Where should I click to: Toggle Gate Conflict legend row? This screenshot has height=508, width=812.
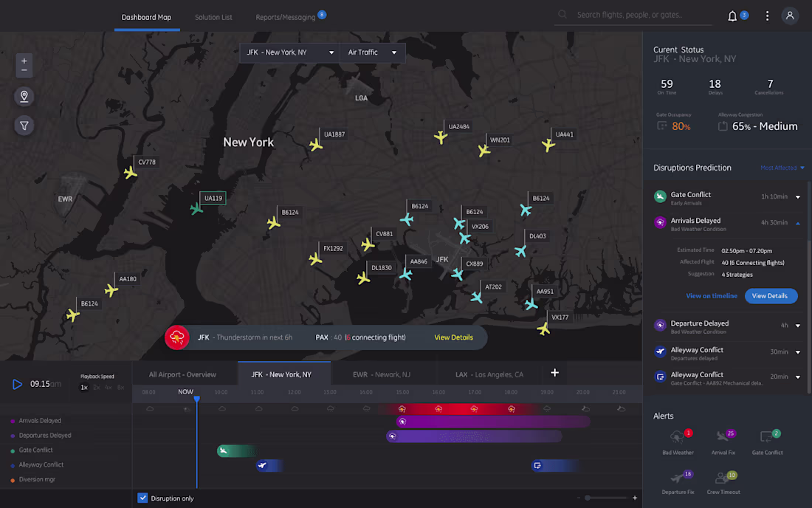tap(32, 450)
